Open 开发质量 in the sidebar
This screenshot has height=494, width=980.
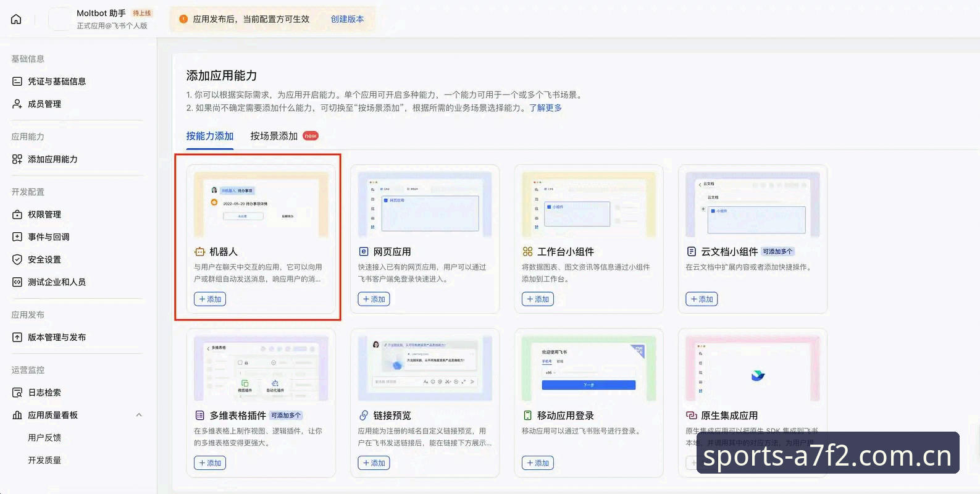click(44, 460)
